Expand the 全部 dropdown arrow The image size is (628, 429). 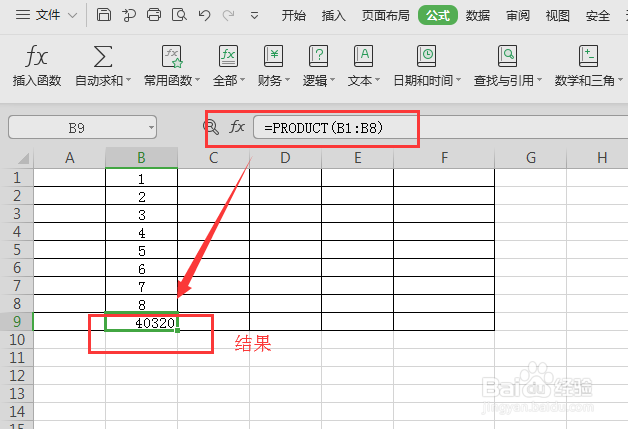coord(242,80)
